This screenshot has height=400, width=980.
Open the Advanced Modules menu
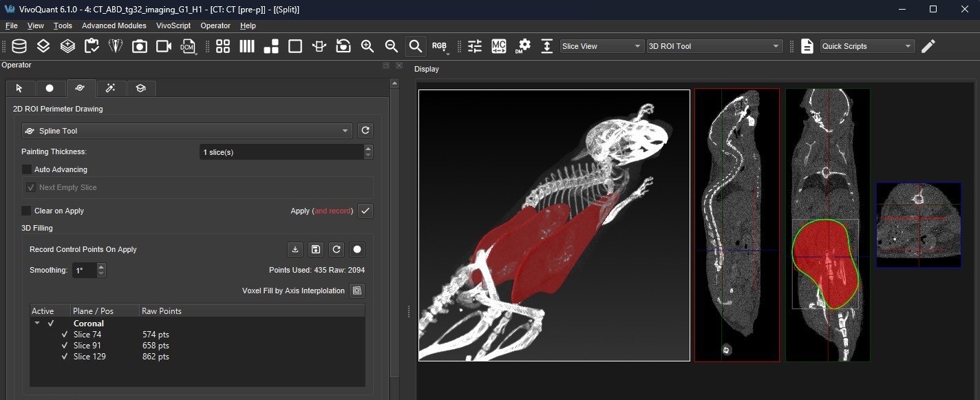pyautogui.click(x=114, y=25)
